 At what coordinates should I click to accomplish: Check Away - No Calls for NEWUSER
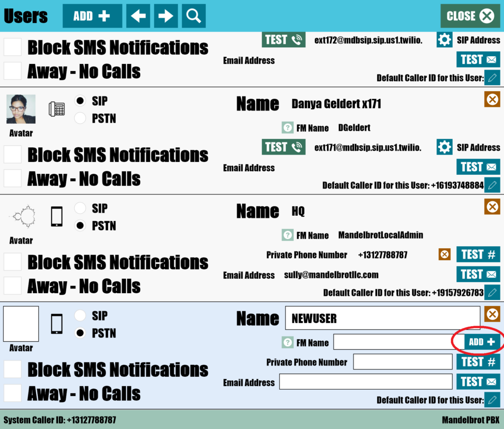click(x=12, y=393)
